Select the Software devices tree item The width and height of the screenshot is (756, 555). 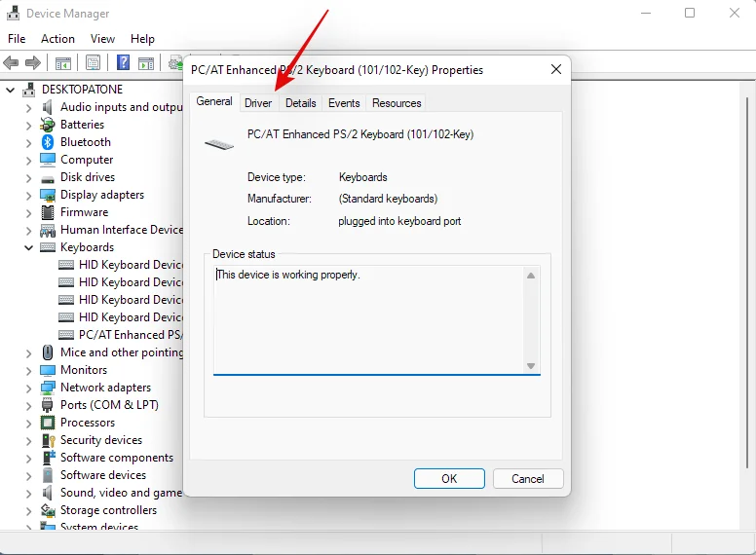pos(103,475)
